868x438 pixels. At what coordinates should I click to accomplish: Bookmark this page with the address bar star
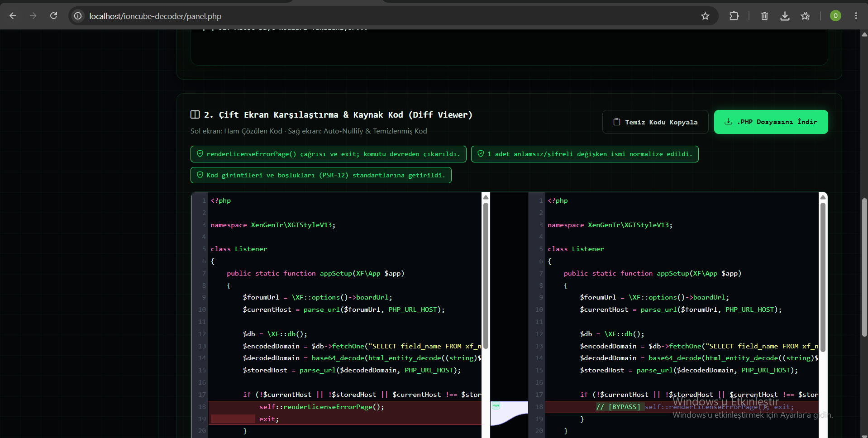[705, 16]
